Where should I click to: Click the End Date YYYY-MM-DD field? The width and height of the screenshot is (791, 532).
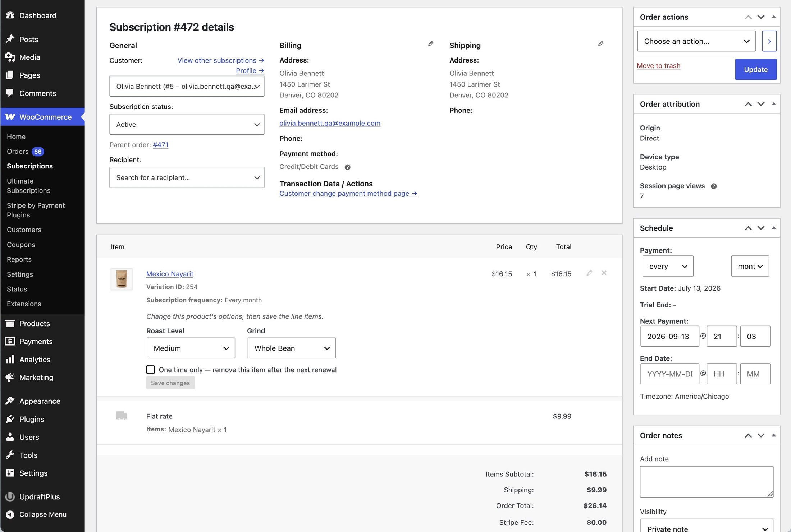tap(669, 374)
